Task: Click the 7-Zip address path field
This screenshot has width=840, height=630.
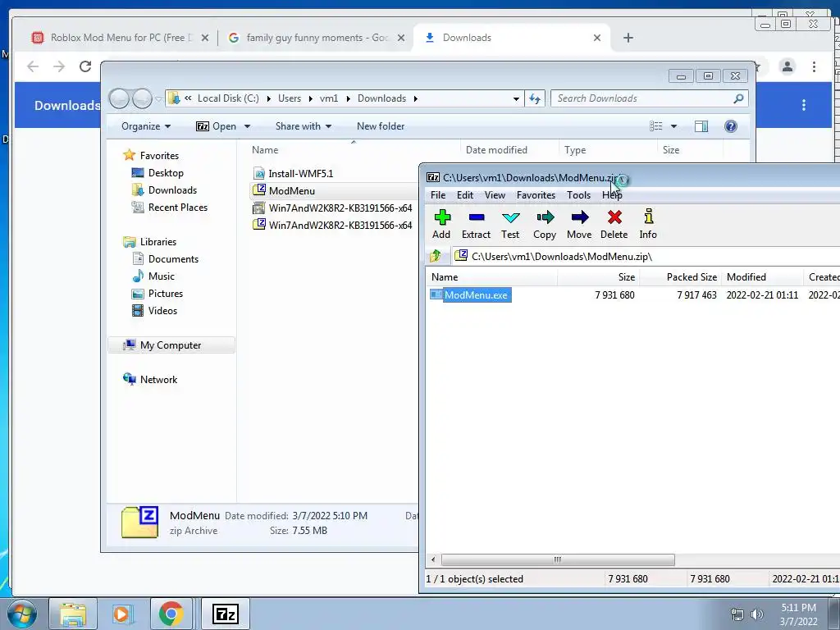Action: point(646,256)
